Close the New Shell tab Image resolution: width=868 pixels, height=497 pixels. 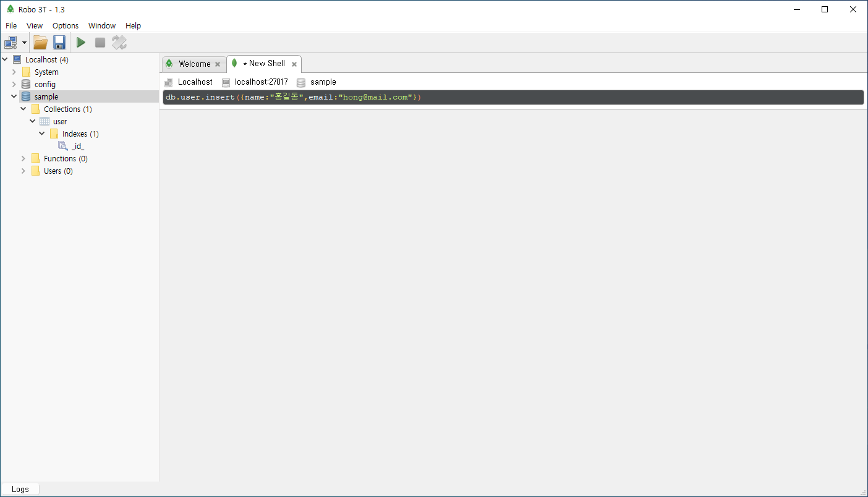294,64
